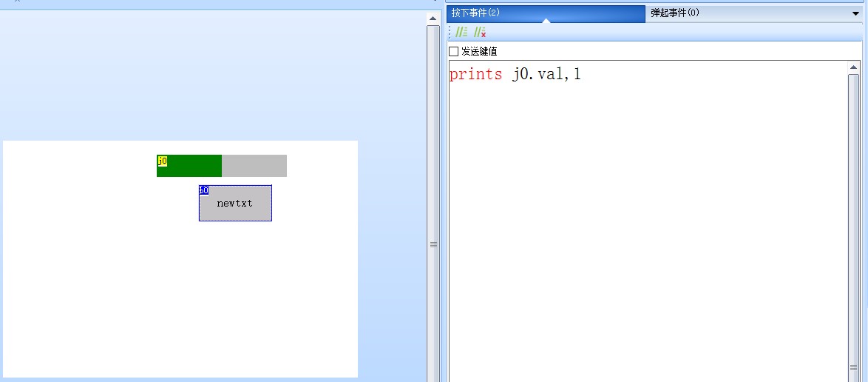
Task: Click the code toolbar grip handle
Action: tap(450, 32)
